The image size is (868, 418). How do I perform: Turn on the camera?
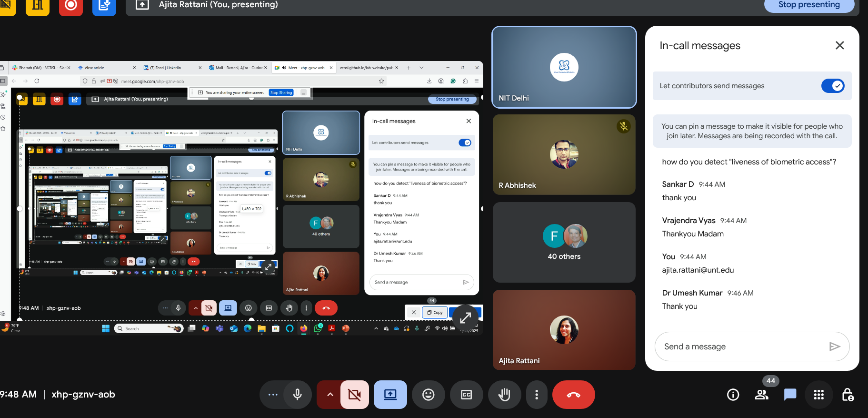354,395
